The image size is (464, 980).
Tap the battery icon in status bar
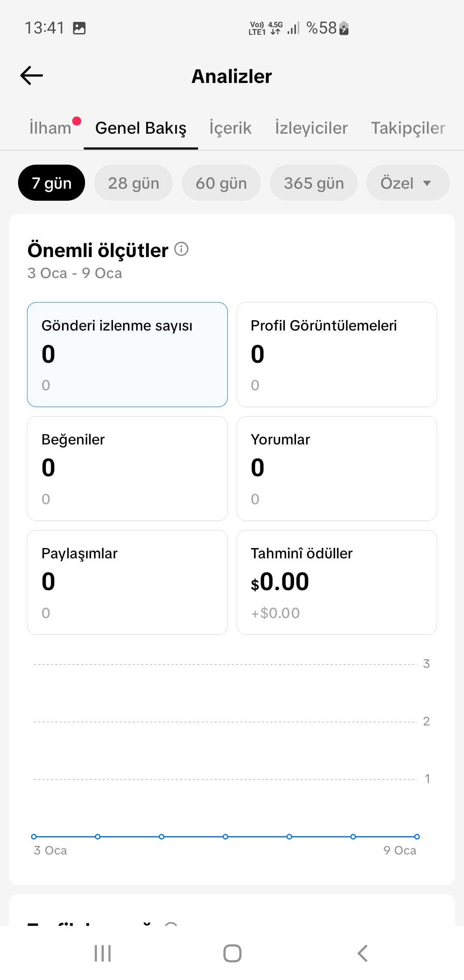coord(344,28)
